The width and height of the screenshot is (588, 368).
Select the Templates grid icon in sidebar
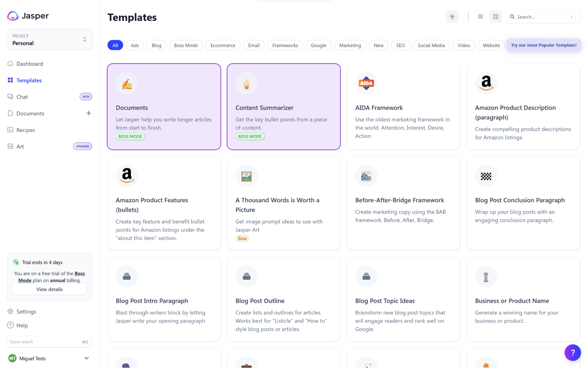(10, 80)
